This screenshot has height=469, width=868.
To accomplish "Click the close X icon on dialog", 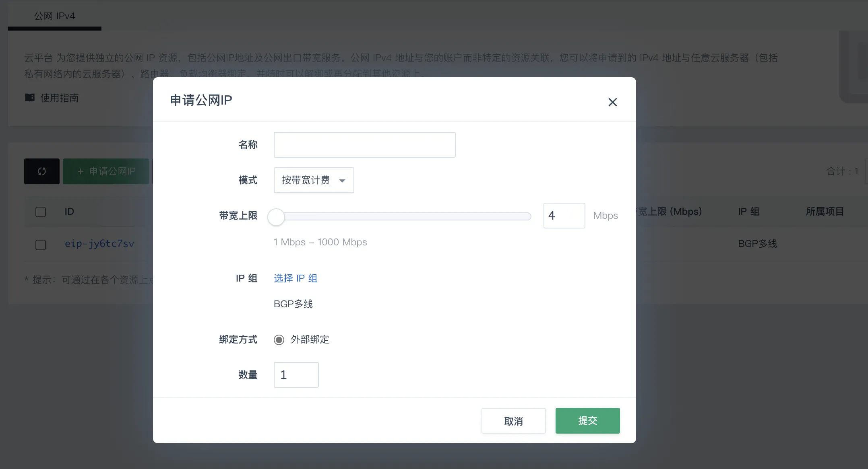I will pyautogui.click(x=613, y=102).
